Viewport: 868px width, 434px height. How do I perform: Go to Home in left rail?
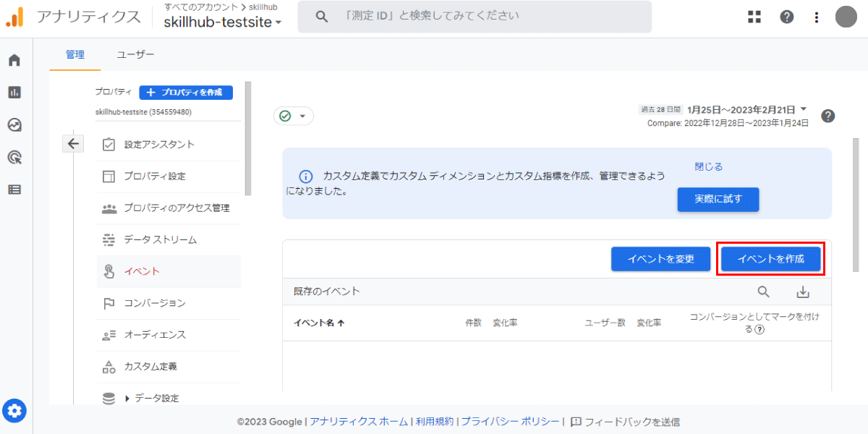14,60
